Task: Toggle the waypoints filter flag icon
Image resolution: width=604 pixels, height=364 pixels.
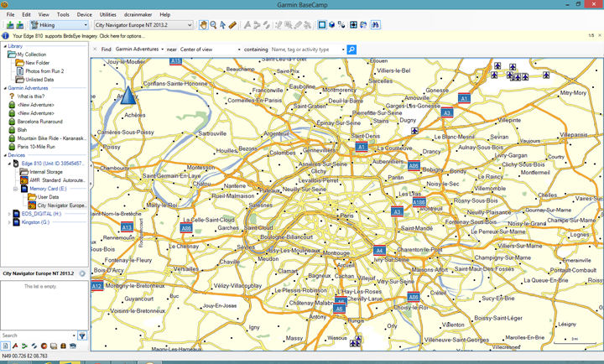Action: click(15, 346)
